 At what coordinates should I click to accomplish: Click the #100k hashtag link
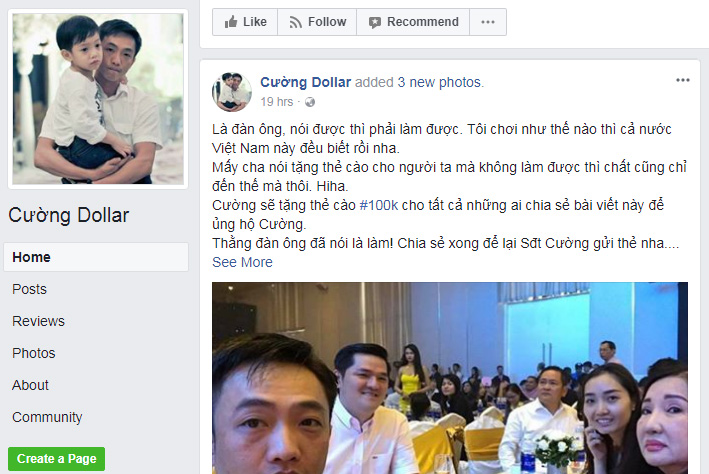(379, 205)
